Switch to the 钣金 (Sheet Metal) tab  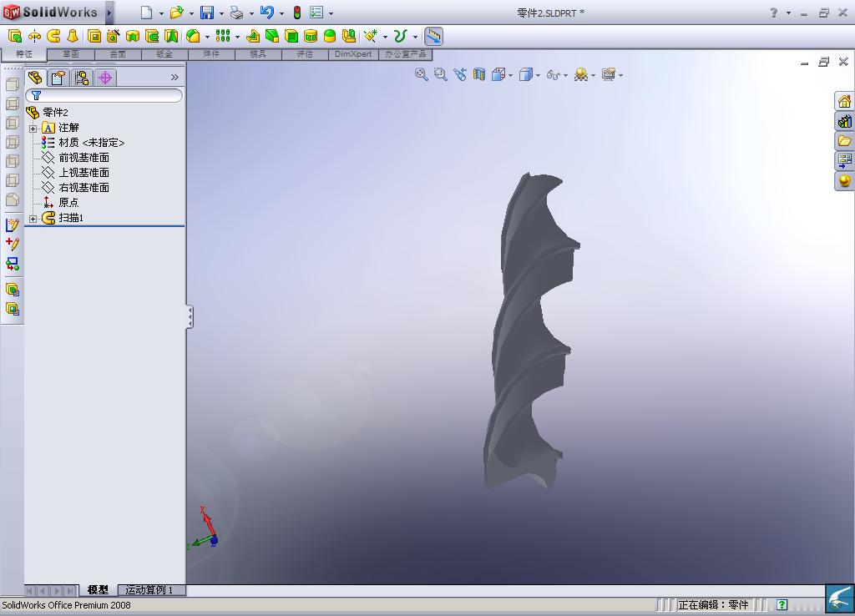(164, 54)
